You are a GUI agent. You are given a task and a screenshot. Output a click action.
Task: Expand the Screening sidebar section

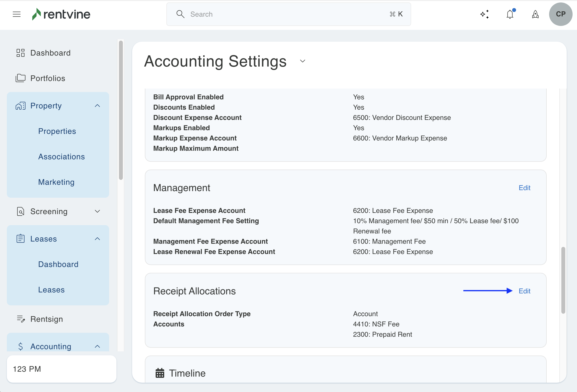97,211
